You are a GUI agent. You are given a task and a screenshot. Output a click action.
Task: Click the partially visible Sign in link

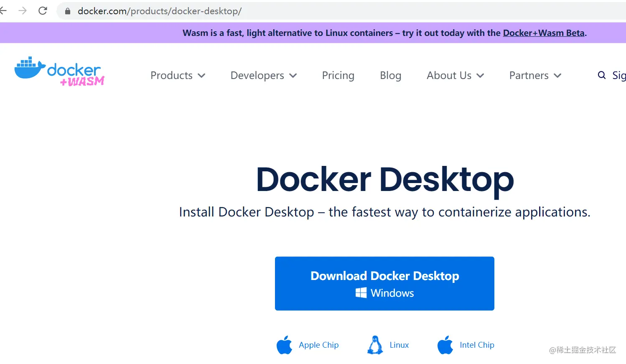619,76
